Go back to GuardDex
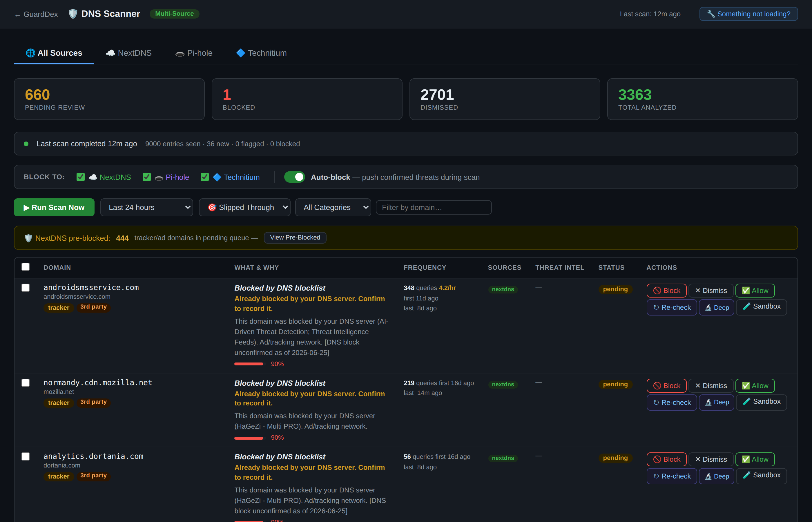812x522 pixels. click(x=36, y=14)
